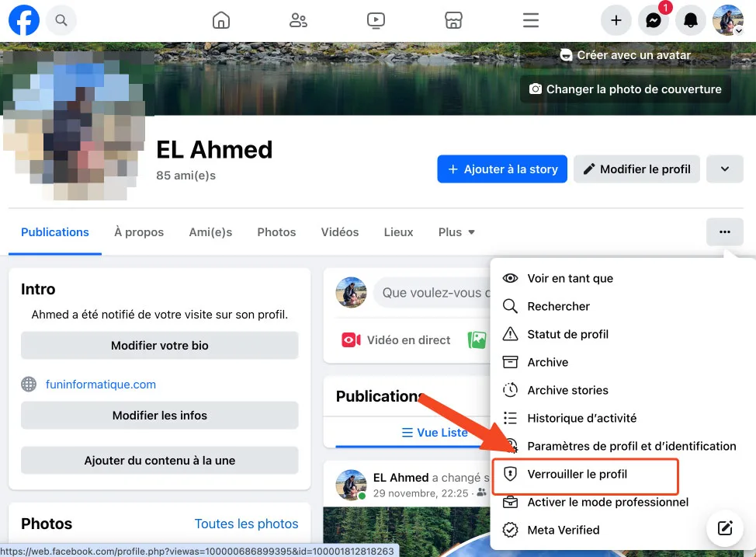
Task: Click Ajouter à la story
Action: coord(501,169)
